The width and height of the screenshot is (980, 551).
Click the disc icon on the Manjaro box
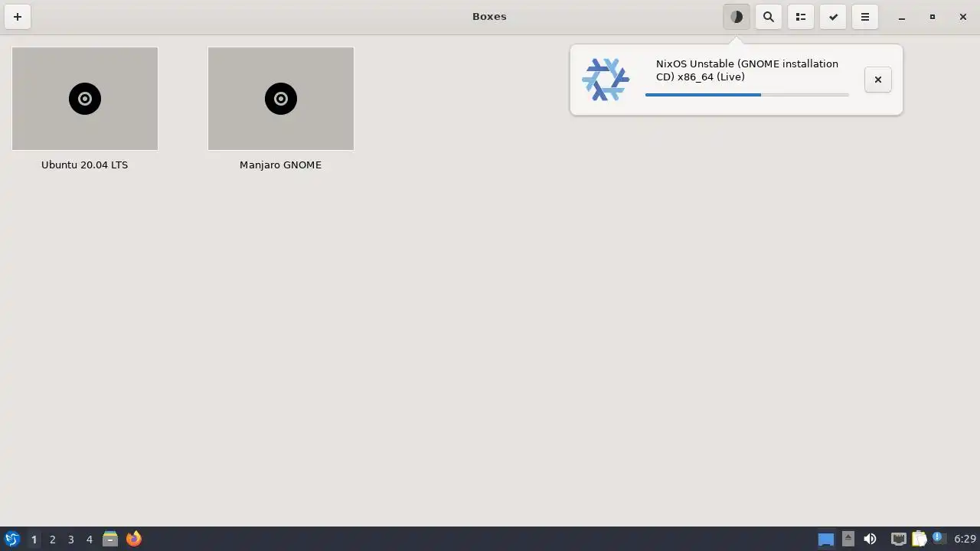pyautogui.click(x=281, y=99)
